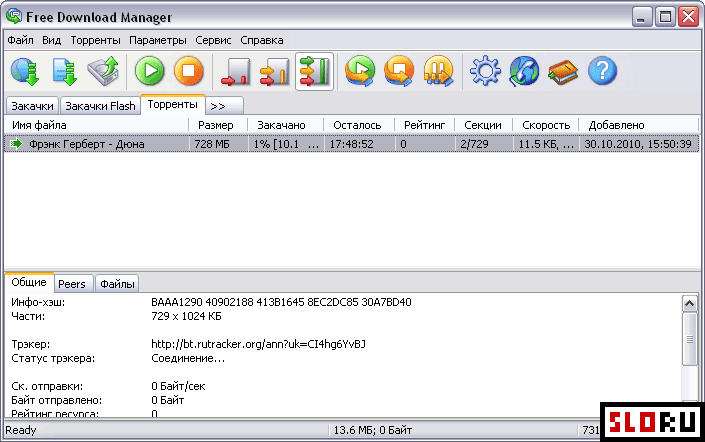The image size is (705, 442).
Task: Select light traffic mode icon
Action: click(x=236, y=71)
